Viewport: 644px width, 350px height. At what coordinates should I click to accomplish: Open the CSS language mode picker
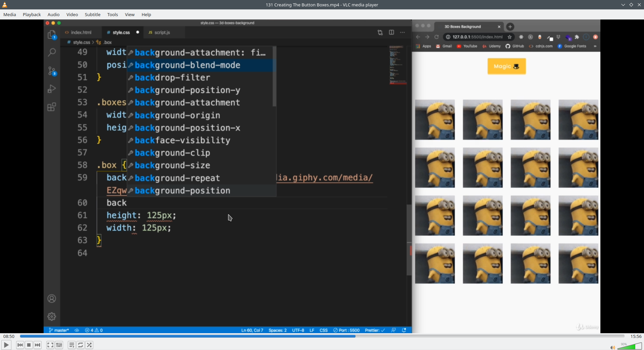(324, 330)
